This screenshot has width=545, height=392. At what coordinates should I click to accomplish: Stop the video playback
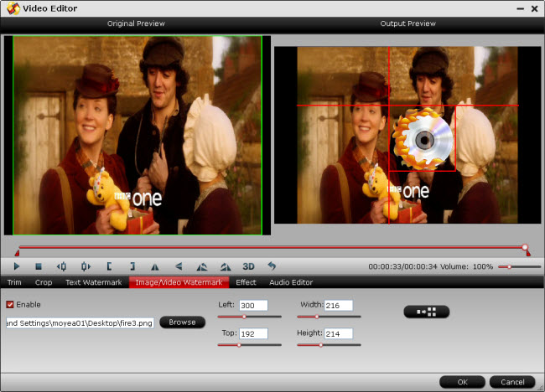pos(39,266)
